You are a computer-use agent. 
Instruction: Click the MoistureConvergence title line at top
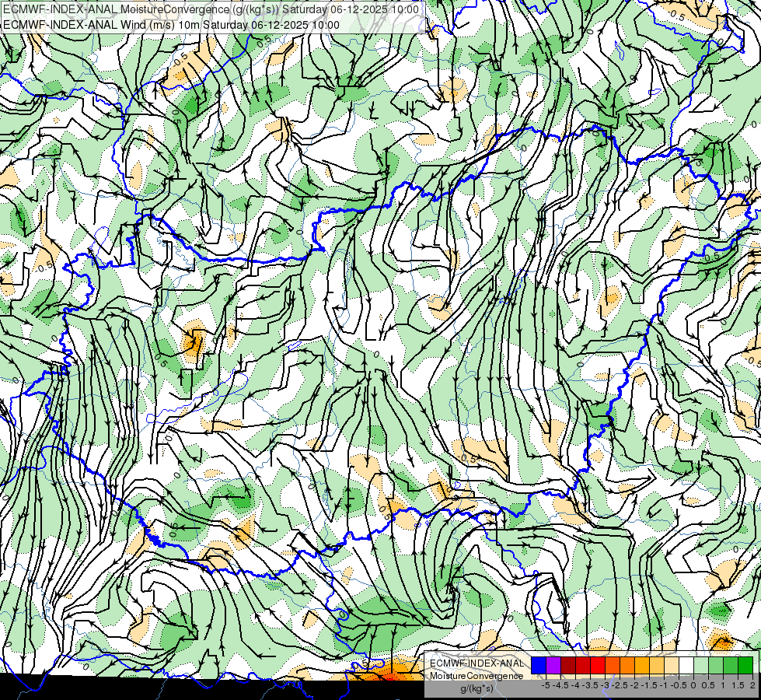click(x=211, y=9)
